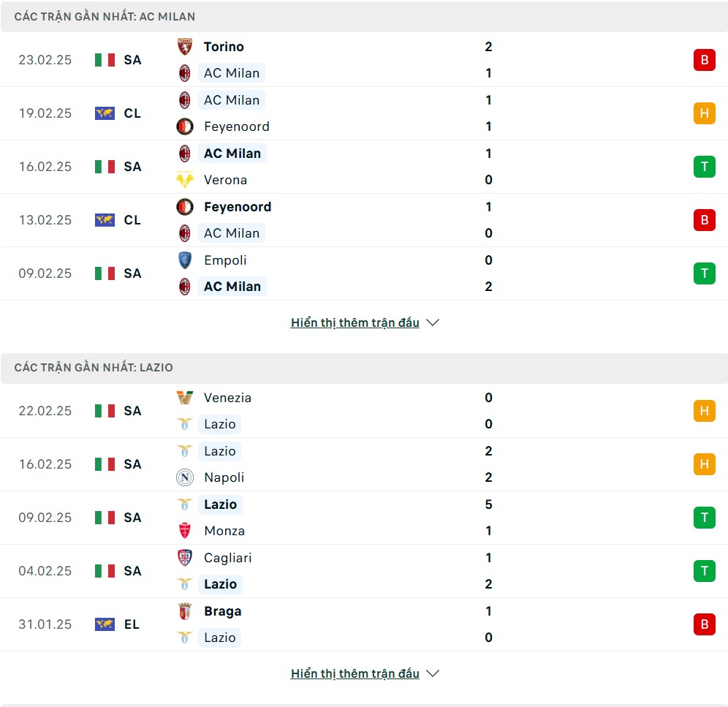Click Italy flag icon for 23.02.25 match

tap(105, 60)
